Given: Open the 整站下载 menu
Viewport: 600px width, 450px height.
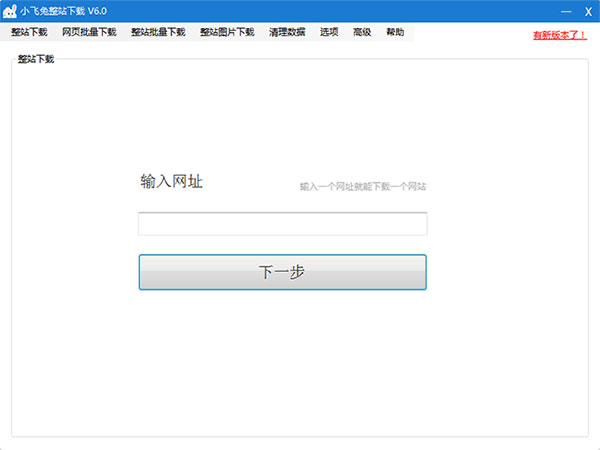Looking at the screenshot, I should pos(29,32).
